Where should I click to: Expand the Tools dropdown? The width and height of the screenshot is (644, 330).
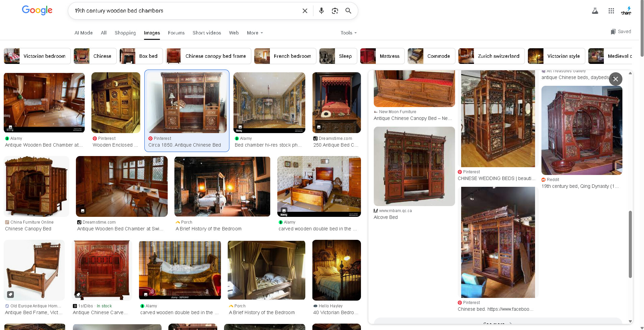pyautogui.click(x=348, y=33)
